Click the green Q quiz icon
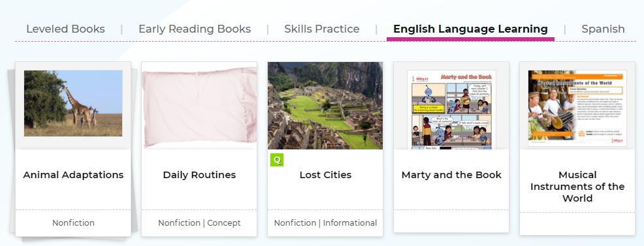Image resolution: width=644 pixels, height=246 pixels. (277, 160)
